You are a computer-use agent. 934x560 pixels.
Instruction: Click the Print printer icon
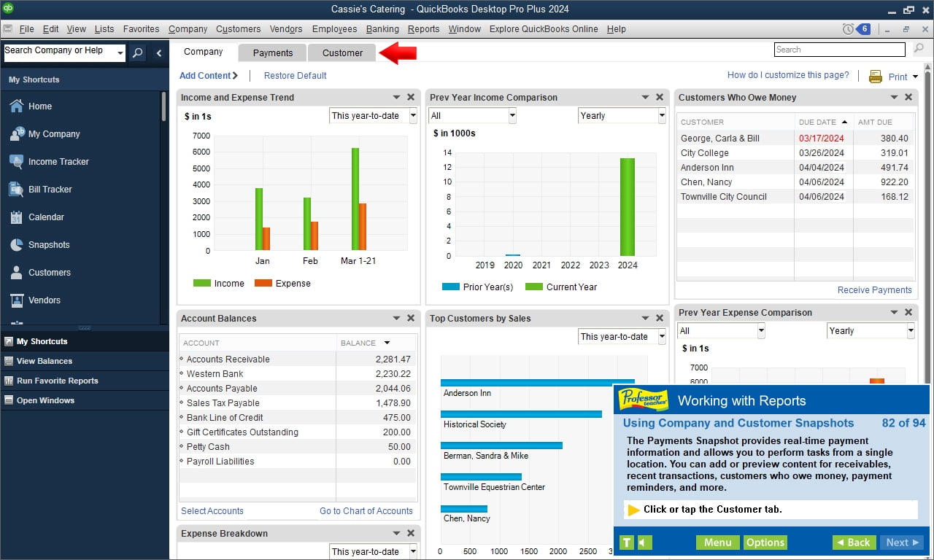click(x=876, y=76)
